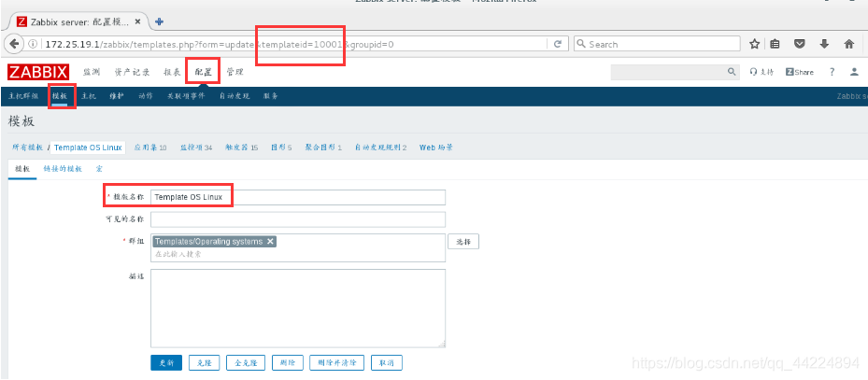Save the page with the Pocket icon
The height and width of the screenshot is (380, 868).
[800, 44]
